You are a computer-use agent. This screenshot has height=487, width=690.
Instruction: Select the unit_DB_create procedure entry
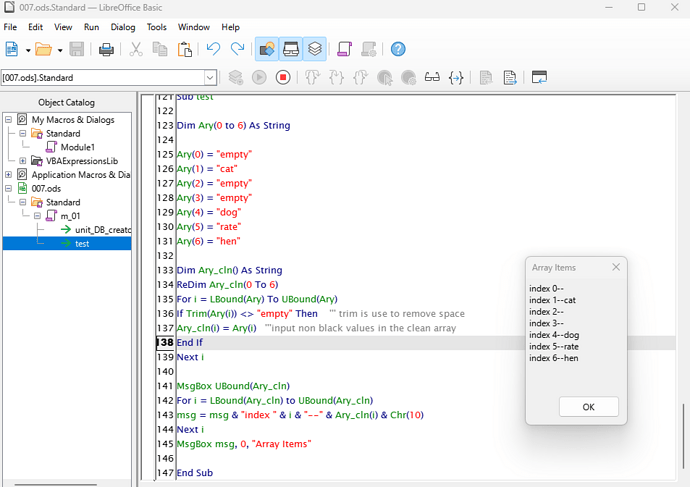(103, 230)
